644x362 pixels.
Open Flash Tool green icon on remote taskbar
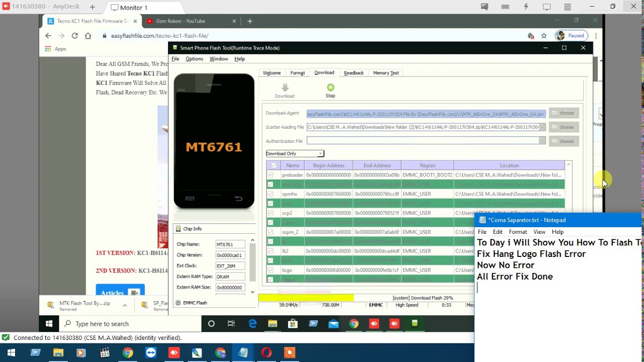click(x=415, y=324)
